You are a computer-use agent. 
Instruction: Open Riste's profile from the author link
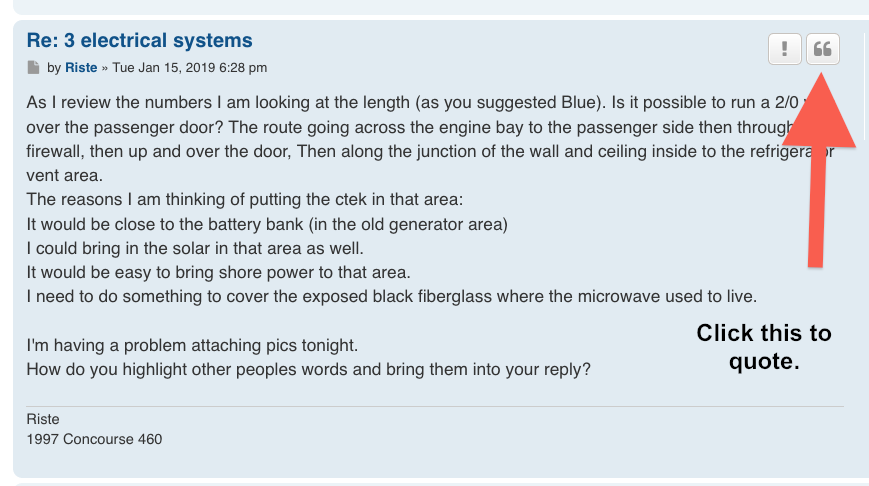click(81, 68)
